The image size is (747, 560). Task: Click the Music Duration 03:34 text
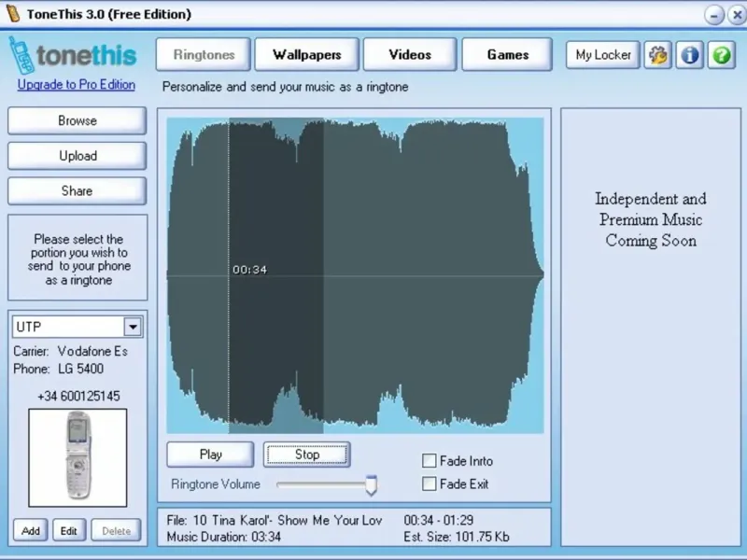[224, 537]
